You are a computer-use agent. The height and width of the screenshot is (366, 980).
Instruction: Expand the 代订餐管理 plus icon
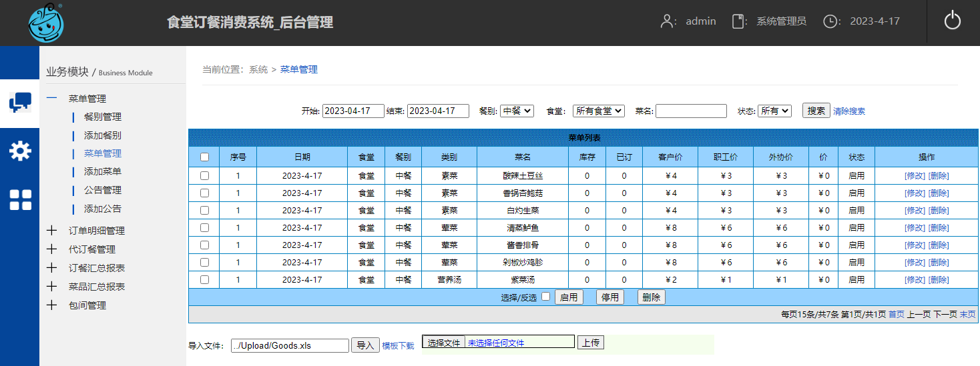pos(51,249)
